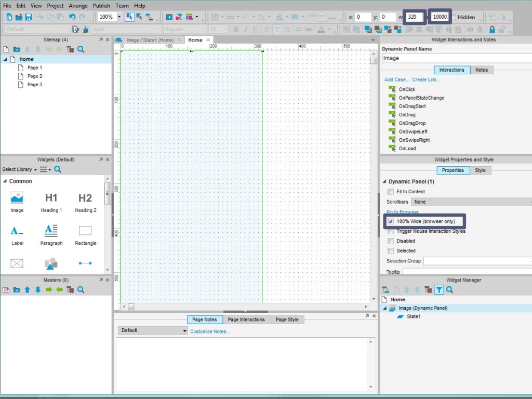Screen dimensions: 532x399
Task: Switch to the Style tab
Action: pyautogui.click(x=480, y=170)
